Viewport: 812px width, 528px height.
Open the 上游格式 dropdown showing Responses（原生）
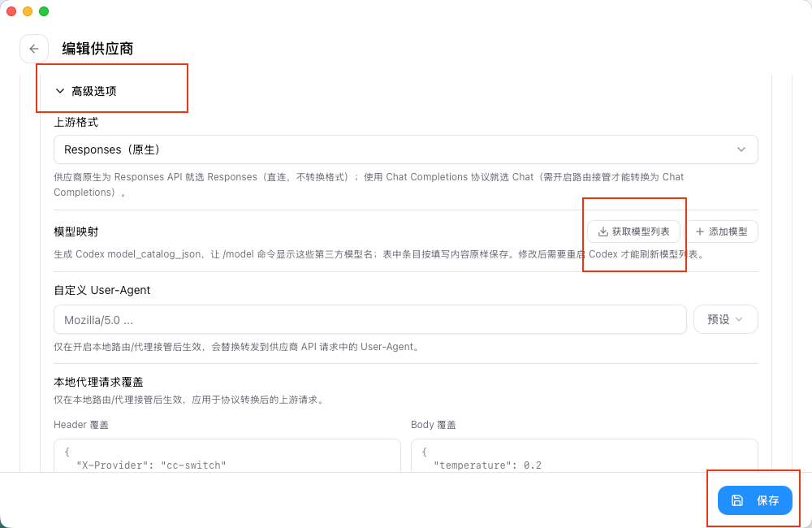click(x=405, y=149)
